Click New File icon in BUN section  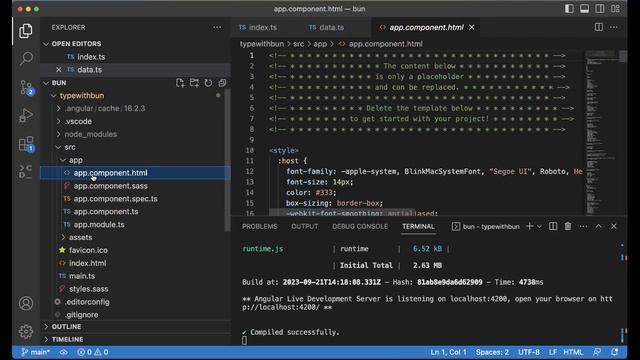[x=180, y=83]
